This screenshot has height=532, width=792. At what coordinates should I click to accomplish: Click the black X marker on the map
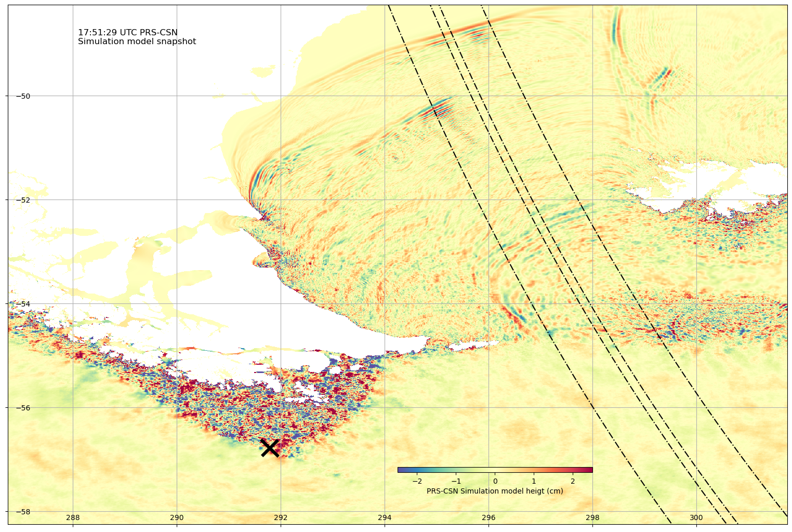270,447
